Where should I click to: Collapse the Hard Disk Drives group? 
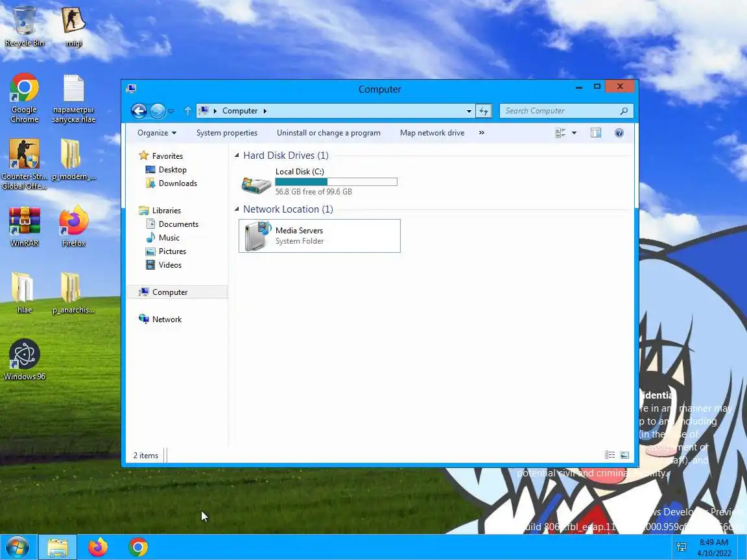pos(237,156)
